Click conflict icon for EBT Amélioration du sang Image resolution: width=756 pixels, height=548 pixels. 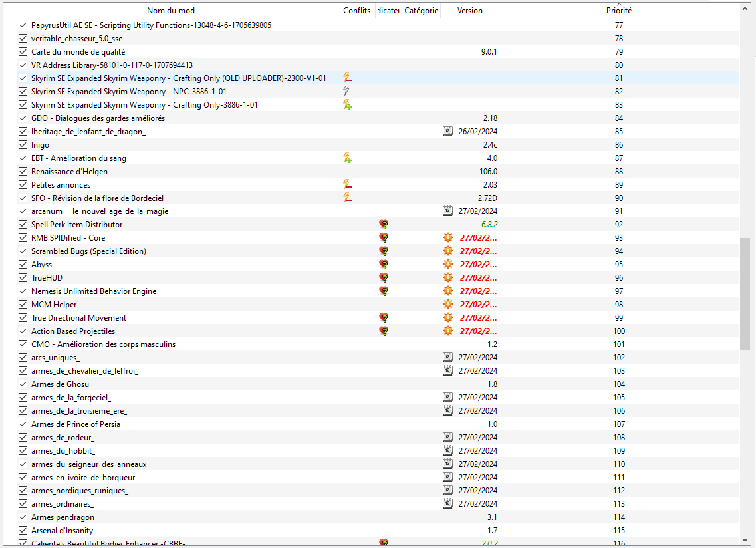tap(347, 158)
